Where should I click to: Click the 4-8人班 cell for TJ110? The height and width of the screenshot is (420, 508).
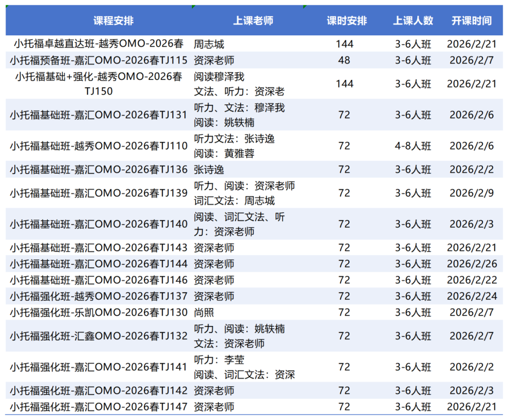(x=413, y=146)
